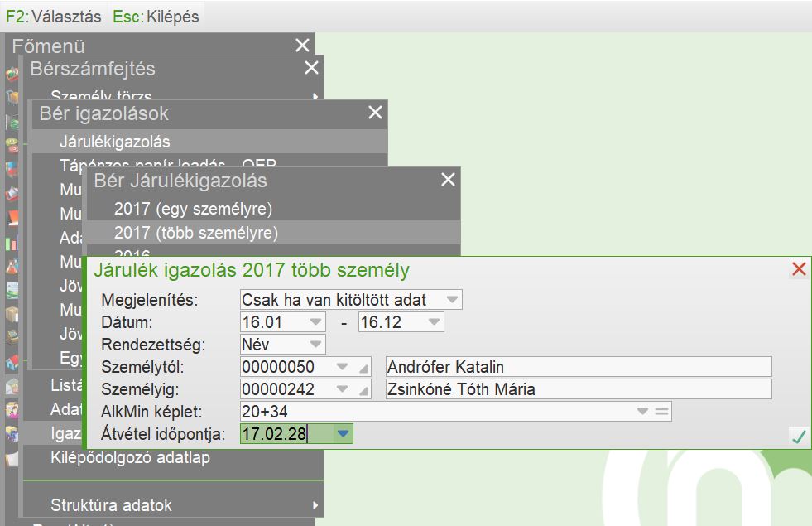Close the Főmenü panel
Image resolution: width=812 pixels, height=526 pixels.
tap(302, 45)
